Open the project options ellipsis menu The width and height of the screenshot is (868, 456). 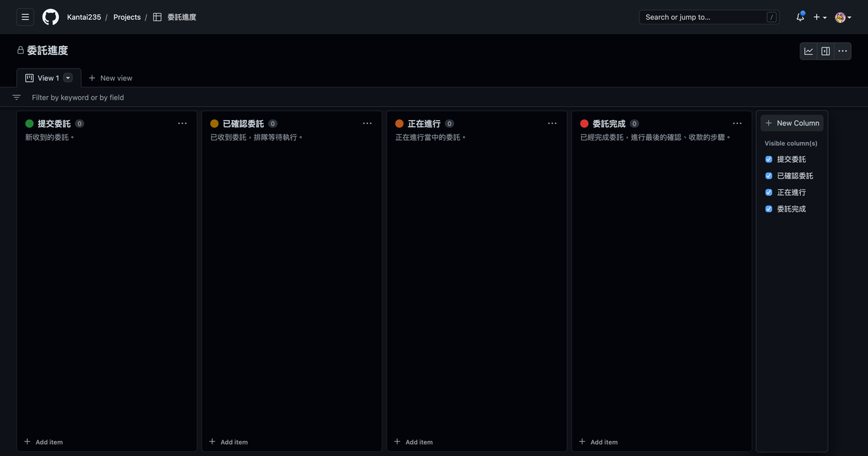point(842,50)
